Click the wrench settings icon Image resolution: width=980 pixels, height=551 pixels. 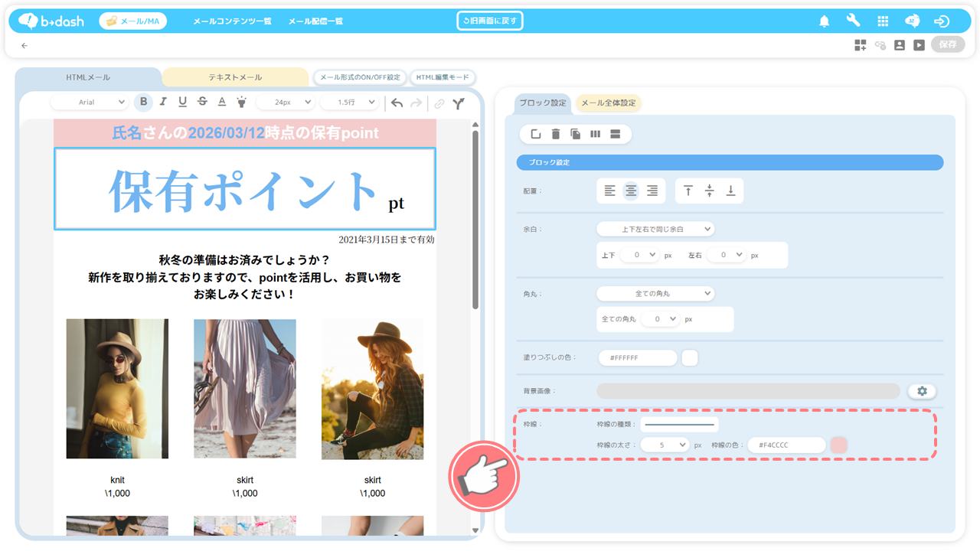(853, 21)
